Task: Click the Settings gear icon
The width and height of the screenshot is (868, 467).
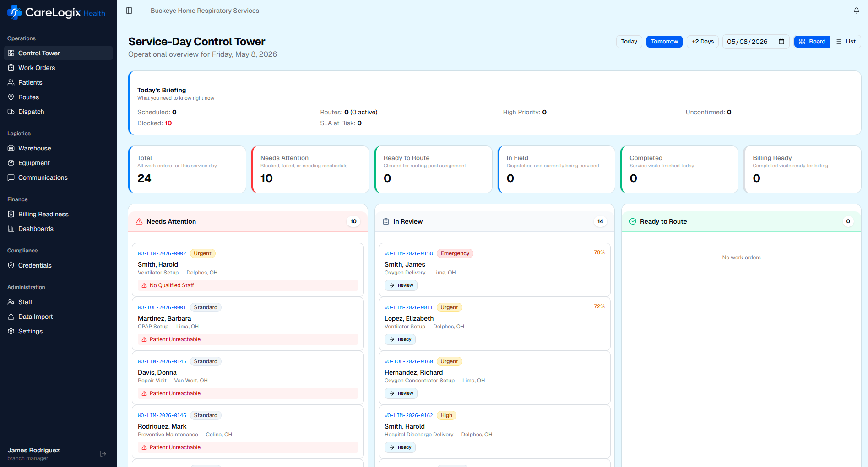Action: [x=11, y=331]
